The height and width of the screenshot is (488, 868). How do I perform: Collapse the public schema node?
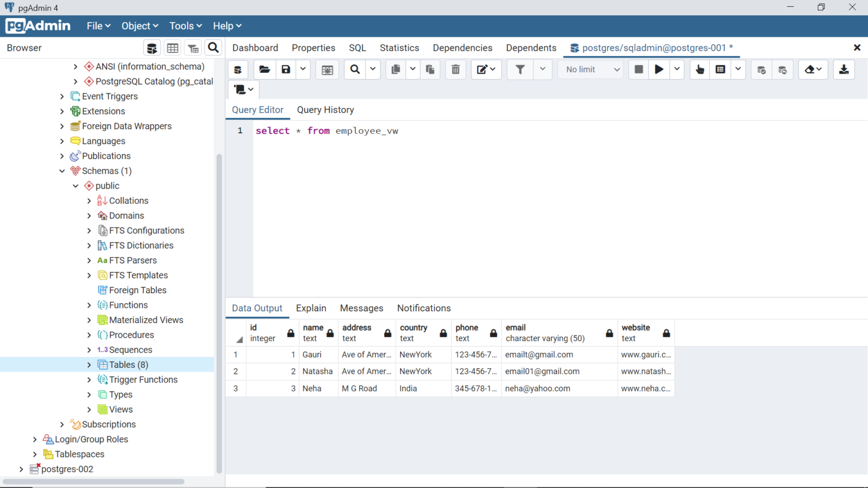point(75,185)
